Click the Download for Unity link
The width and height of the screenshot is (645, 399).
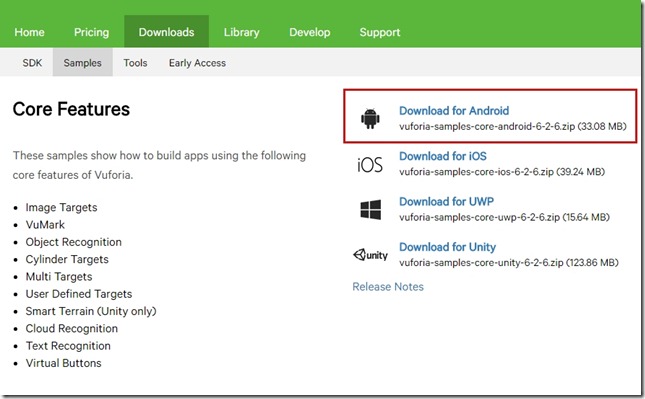448,247
